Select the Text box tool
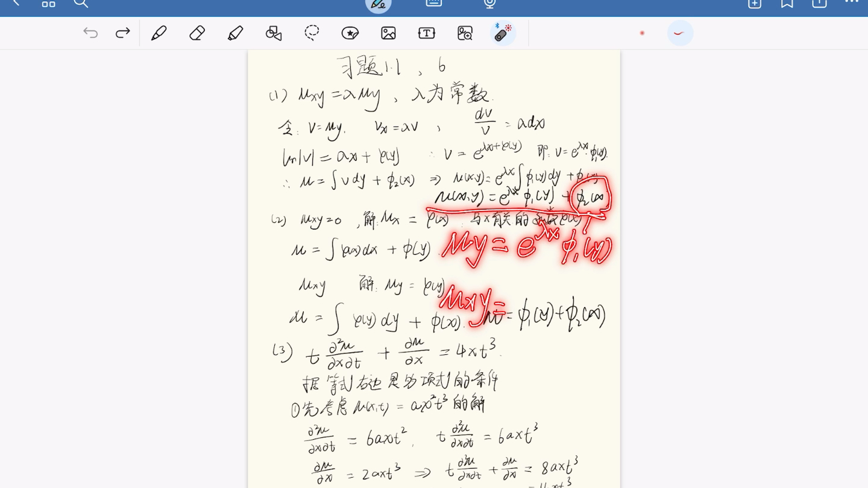 point(427,33)
